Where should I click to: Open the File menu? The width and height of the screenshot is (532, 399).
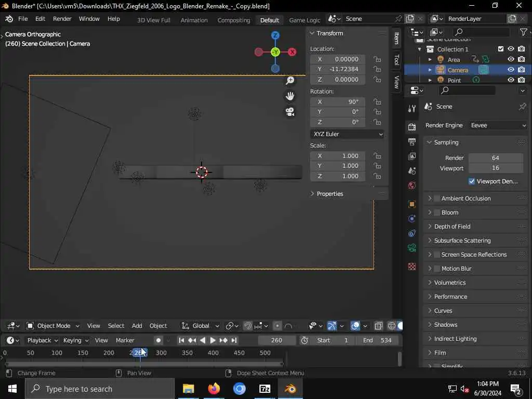pos(23,19)
